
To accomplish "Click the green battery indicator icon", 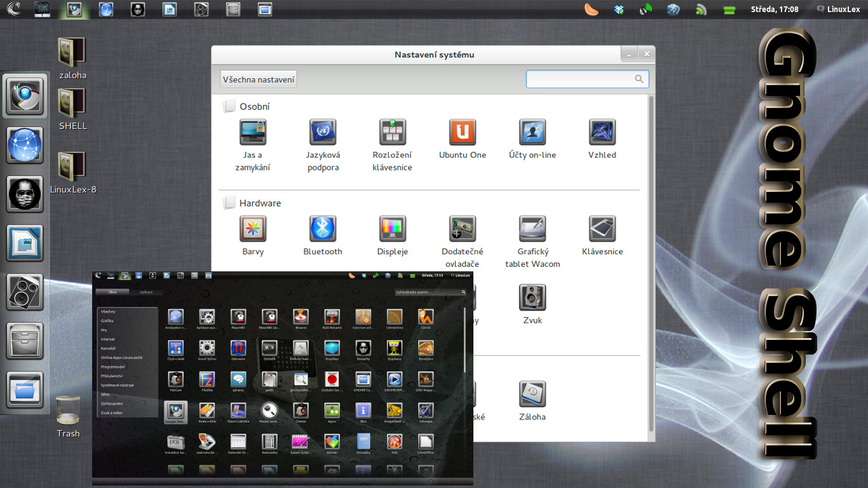I will pos(729,10).
